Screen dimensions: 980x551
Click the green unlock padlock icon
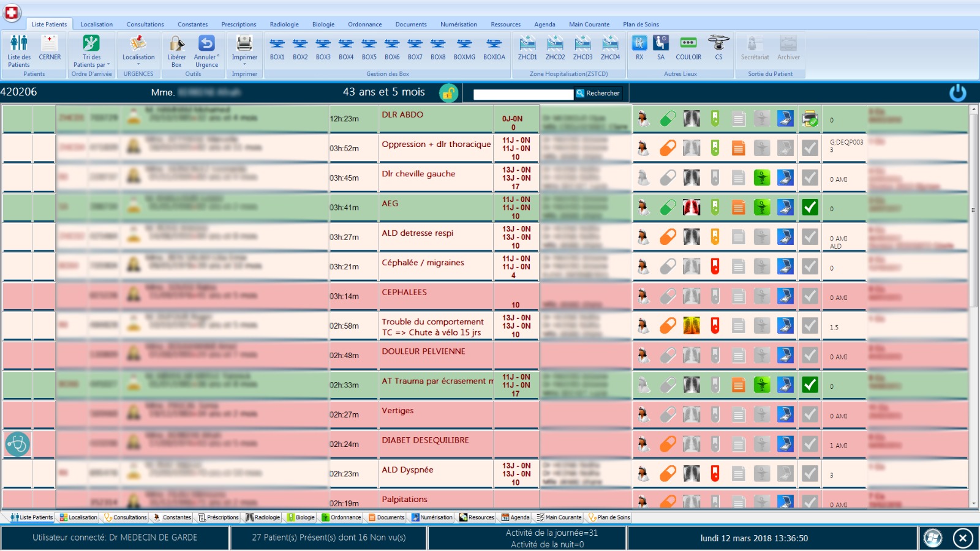(x=448, y=93)
